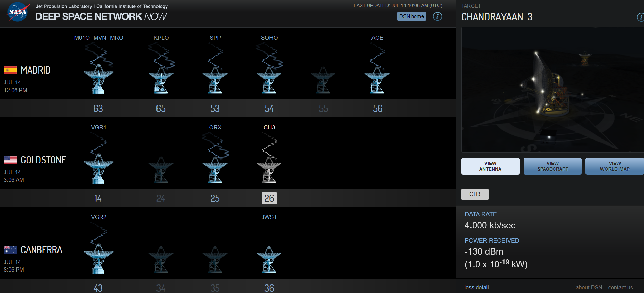Select Madrid antenna dish 65
Viewport: 644px width, 293px height.
coord(161,80)
